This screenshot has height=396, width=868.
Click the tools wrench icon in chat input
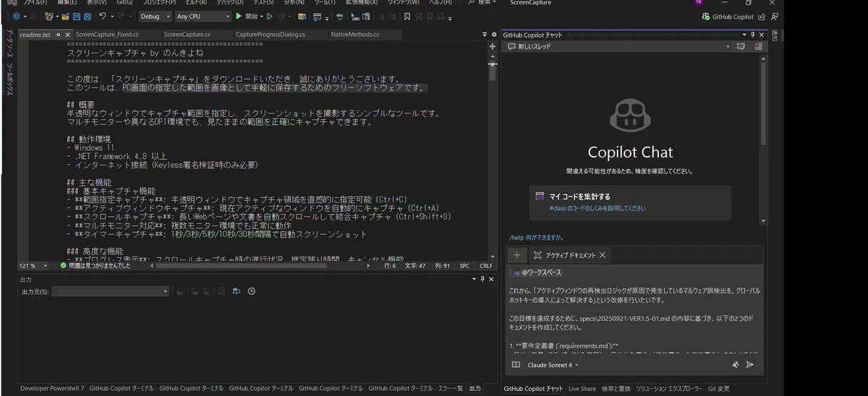point(735,365)
